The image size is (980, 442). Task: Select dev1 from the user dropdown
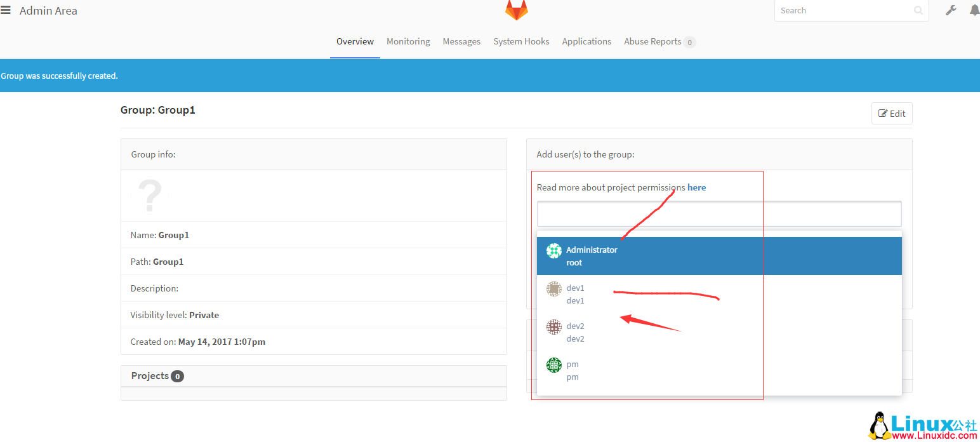719,294
